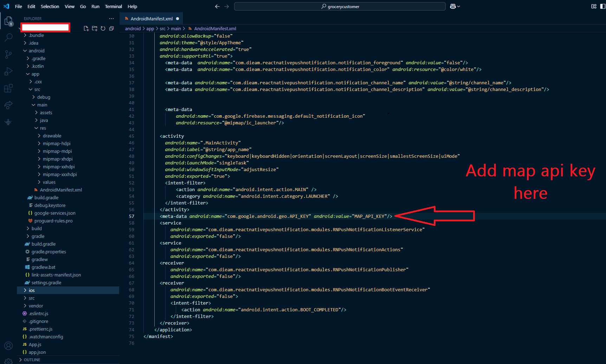The height and width of the screenshot is (364, 606).
Task: Open the View menu
Action: pos(70,6)
